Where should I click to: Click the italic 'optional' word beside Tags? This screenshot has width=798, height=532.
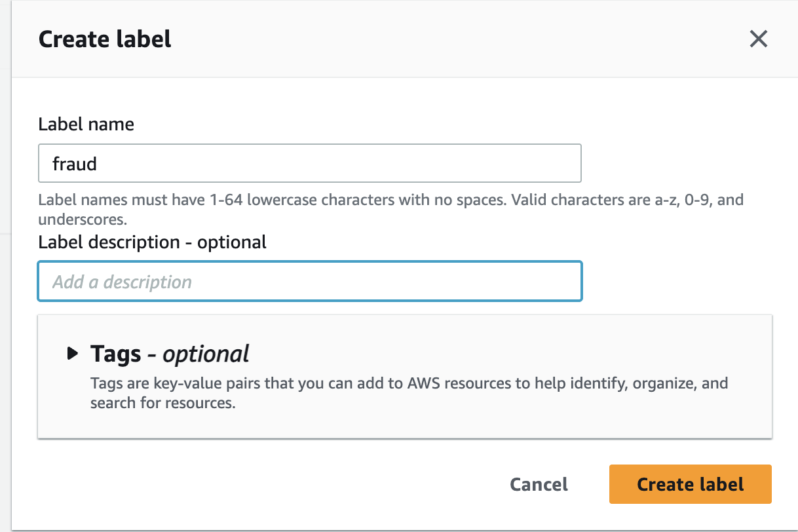click(x=206, y=354)
